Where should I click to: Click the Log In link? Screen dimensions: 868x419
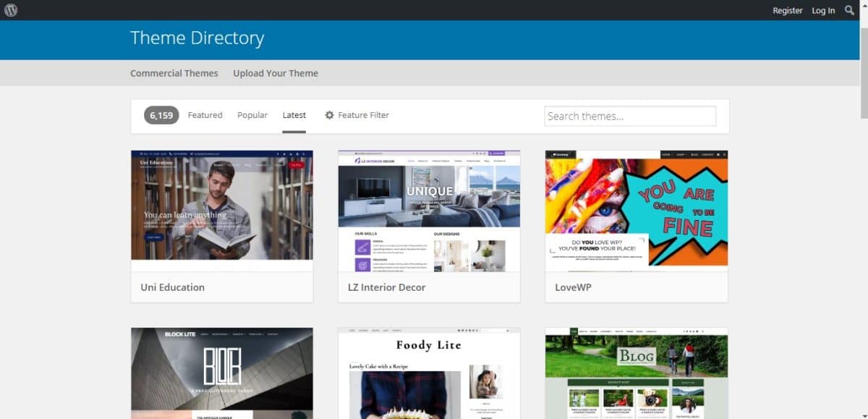point(823,10)
